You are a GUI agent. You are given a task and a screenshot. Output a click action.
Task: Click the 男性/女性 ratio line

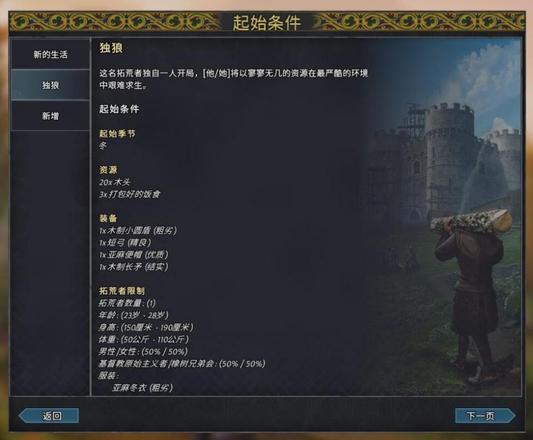pyautogui.click(x=143, y=351)
